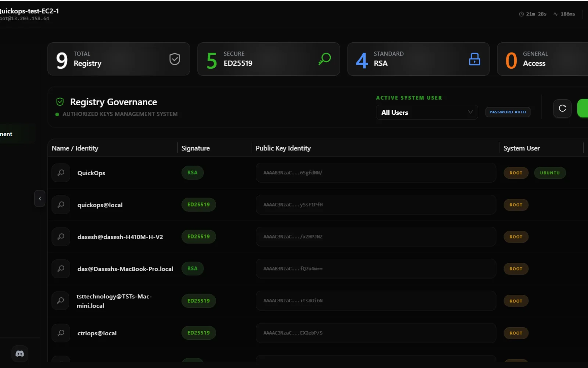
Task: Click the ROOT tag for daxesh@daxesh-H410M-H-V2
Action: 516,237
